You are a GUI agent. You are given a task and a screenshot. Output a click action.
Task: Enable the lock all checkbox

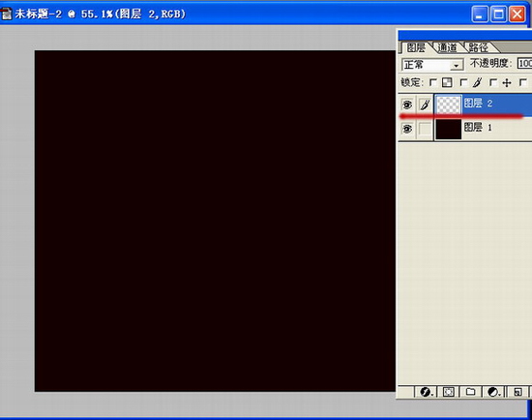(523, 82)
